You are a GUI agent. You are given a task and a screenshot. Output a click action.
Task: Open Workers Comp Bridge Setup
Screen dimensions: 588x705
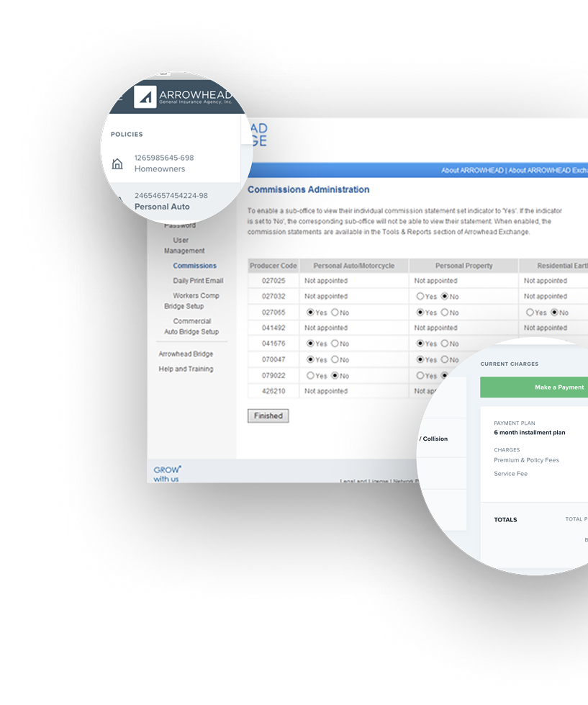(192, 301)
